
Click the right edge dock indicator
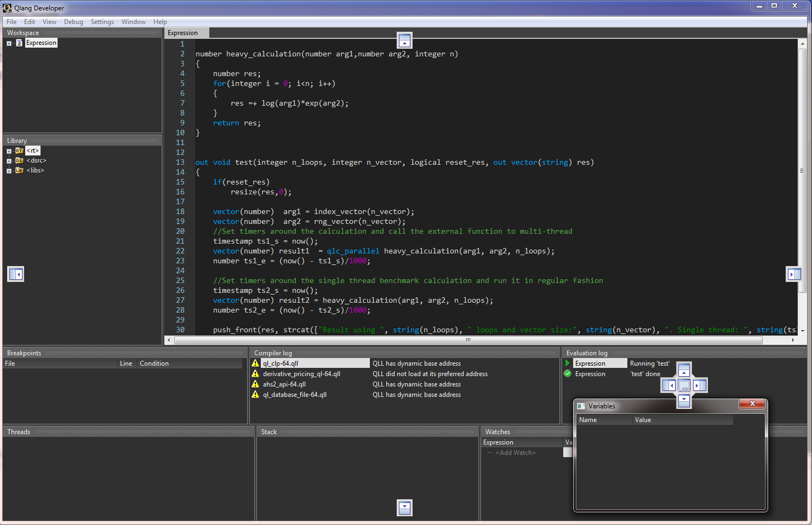tap(793, 274)
